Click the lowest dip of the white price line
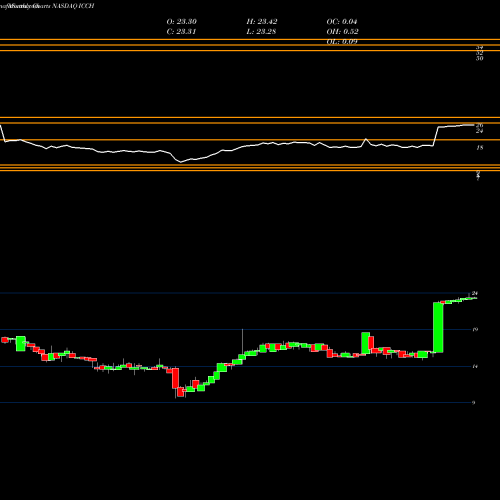The width and height of the screenshot is (500, 500). [x=181, y=162]
